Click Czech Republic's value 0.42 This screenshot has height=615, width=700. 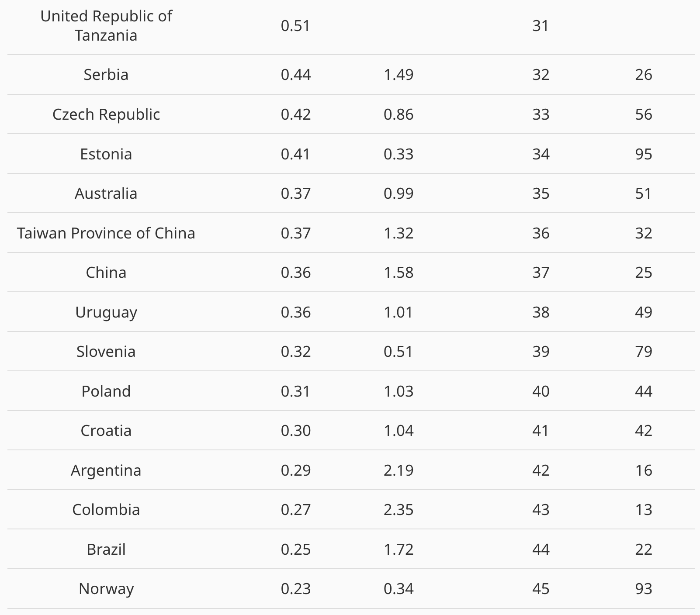pos(296,114)
